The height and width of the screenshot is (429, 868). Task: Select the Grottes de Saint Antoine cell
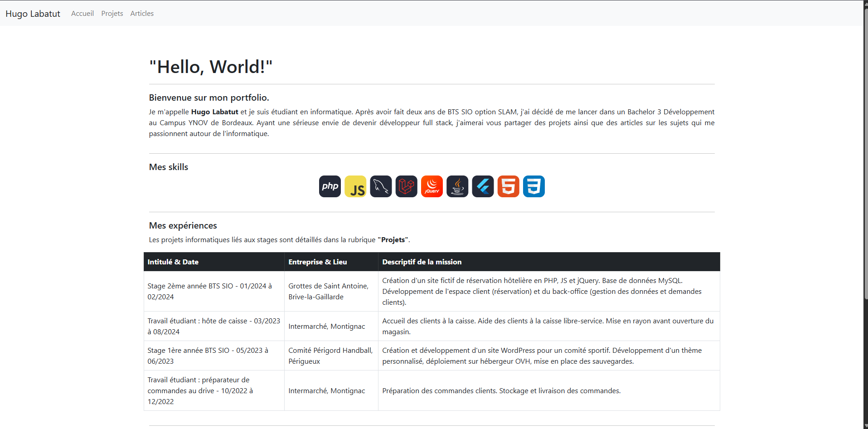point(329,291)
